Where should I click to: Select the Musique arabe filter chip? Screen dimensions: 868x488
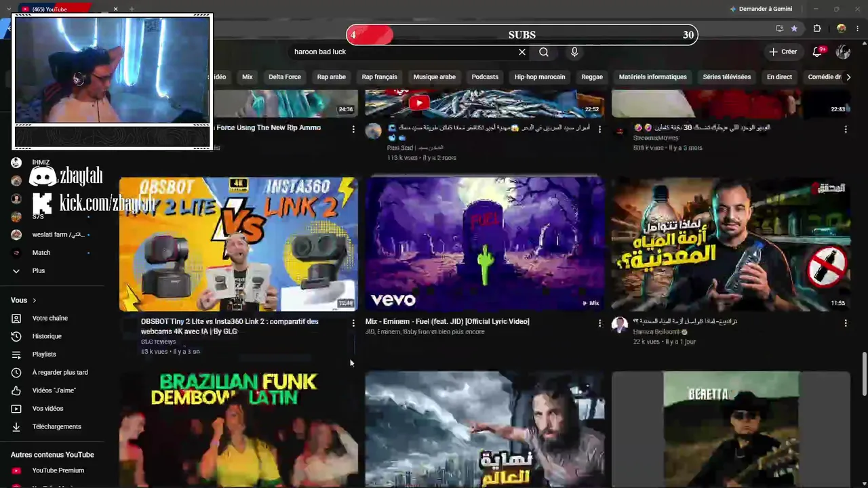[x=435, y=77]
